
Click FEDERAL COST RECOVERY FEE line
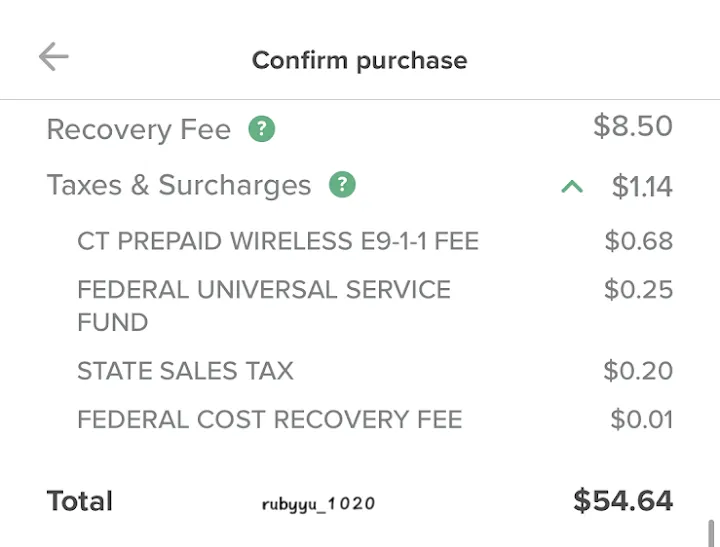[x=269, y=419]
